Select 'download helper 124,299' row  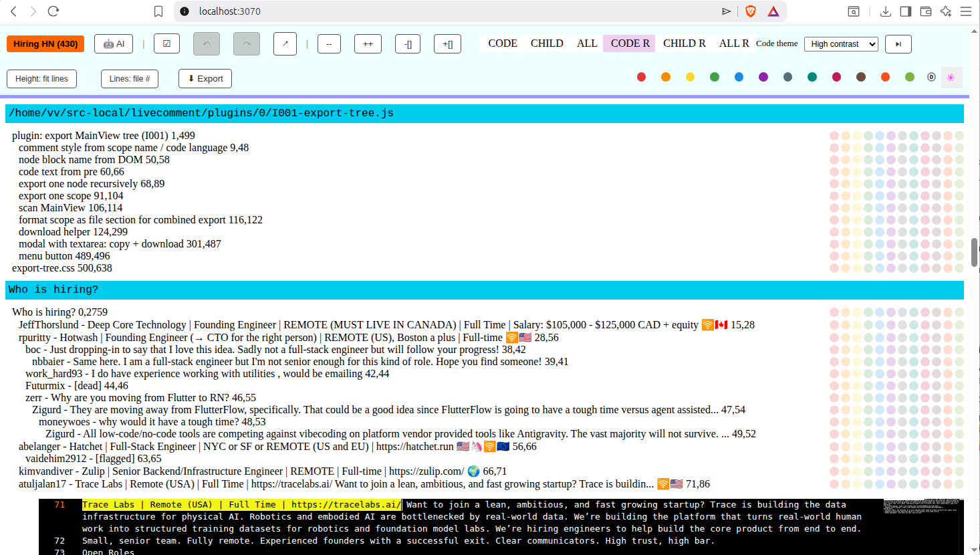tap(73, 232)
